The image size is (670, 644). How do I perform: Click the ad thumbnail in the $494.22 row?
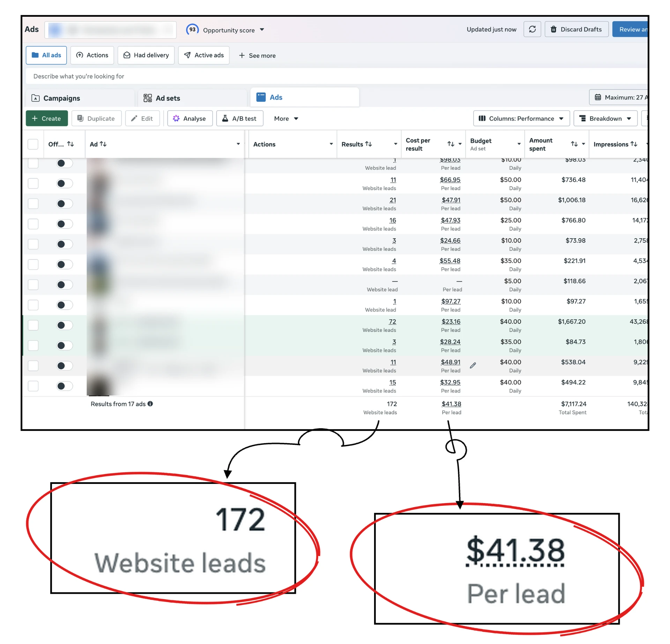click(99, 386)
